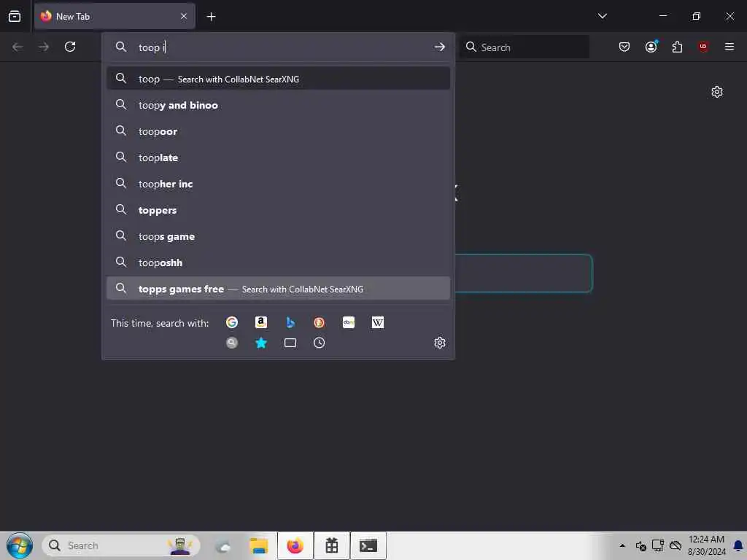Personalize New Tab gear icon
This screenshot has width=747, height=560.
point(716,92)
